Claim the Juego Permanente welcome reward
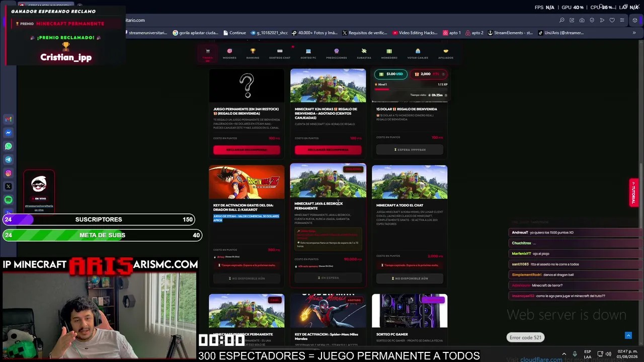 click(247, 150)
